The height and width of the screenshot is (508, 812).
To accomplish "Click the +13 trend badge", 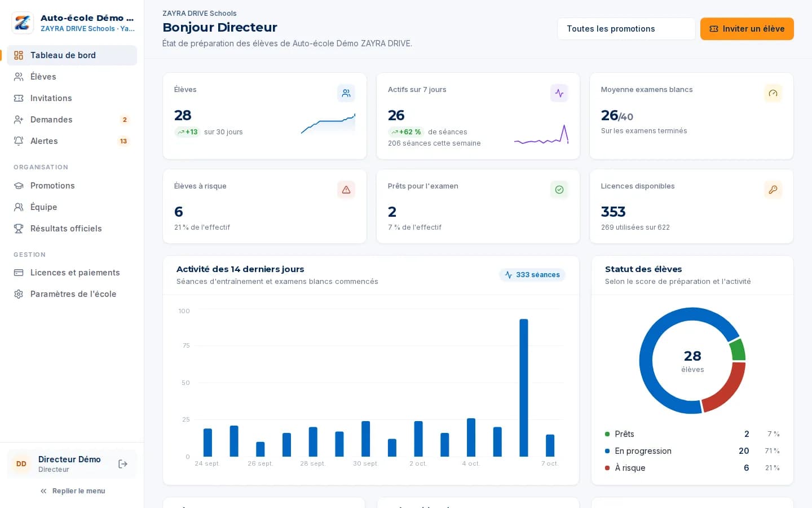I will click(x=187, y=132).
